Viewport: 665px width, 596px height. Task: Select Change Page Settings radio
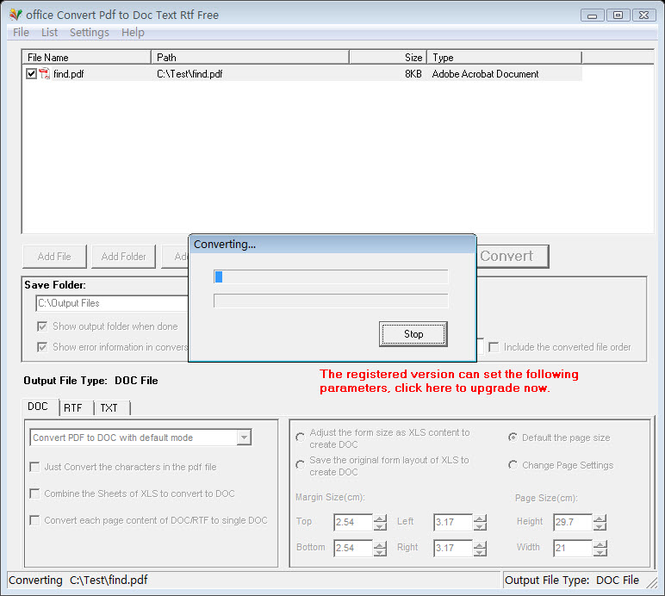513,465
